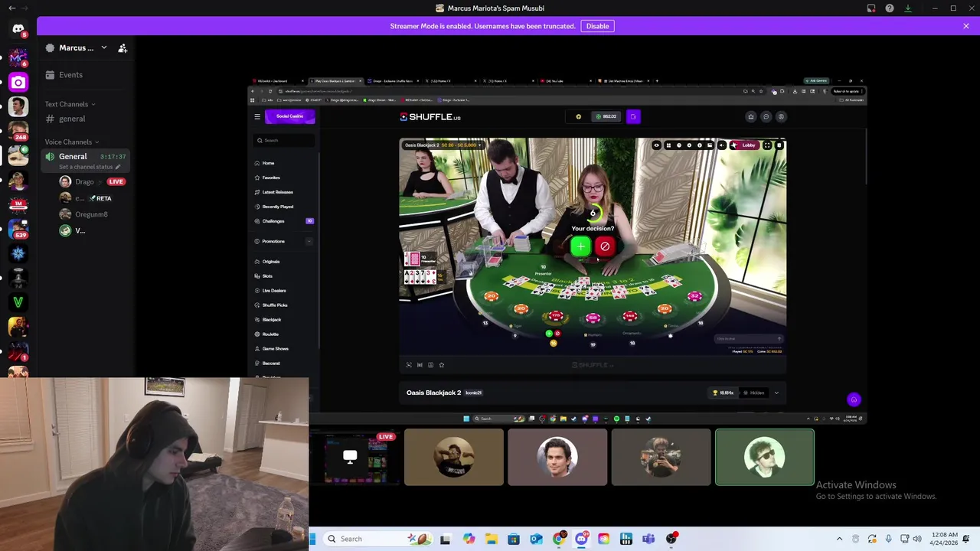Screen dimensions: 980x551
Task: Select the green highlighted sunglasses participant tile
Action: coord(765,458)
